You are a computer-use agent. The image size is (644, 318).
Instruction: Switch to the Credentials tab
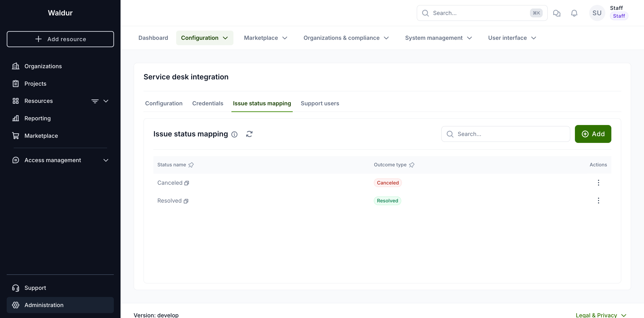tap(208, 104)
